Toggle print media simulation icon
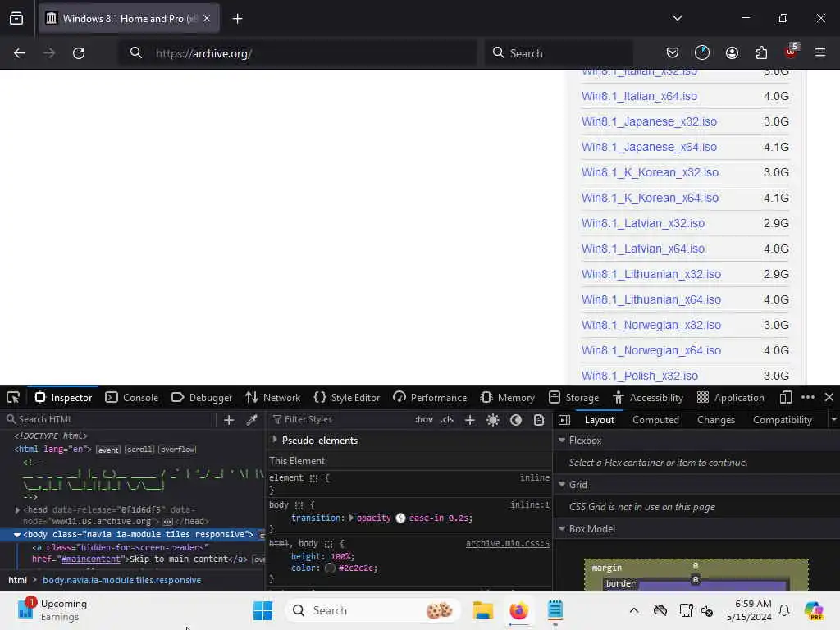This screenshot has height=630, width=840. pos(539,420)
